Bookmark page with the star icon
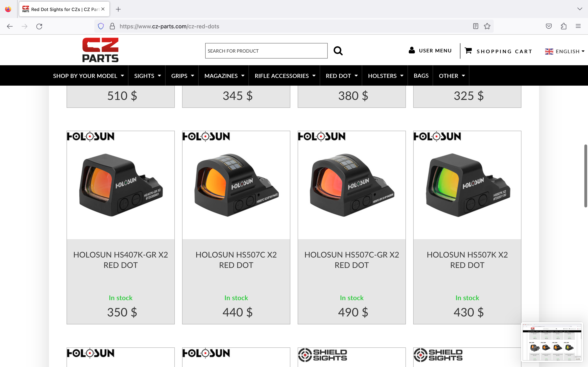The width and height of the screenshot is (588, 367). (487, 26)
